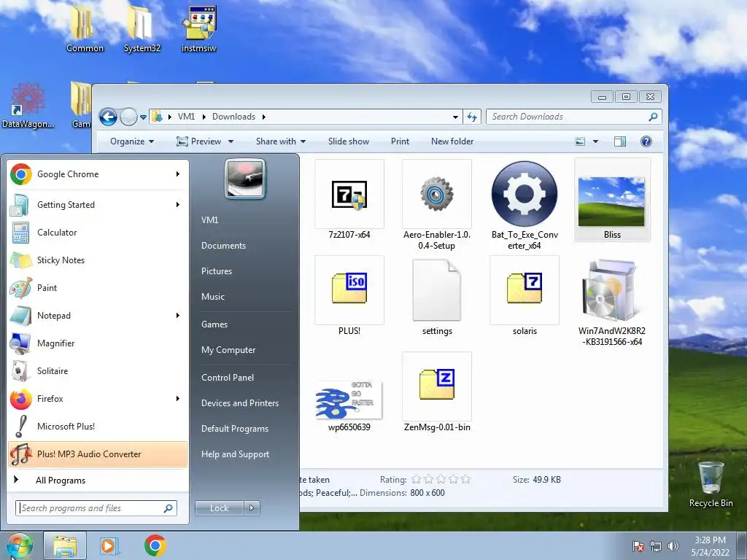Screen dimensions: 747x560
Task: Start Slide show from toolbar
Action: [x=348, y=141]
